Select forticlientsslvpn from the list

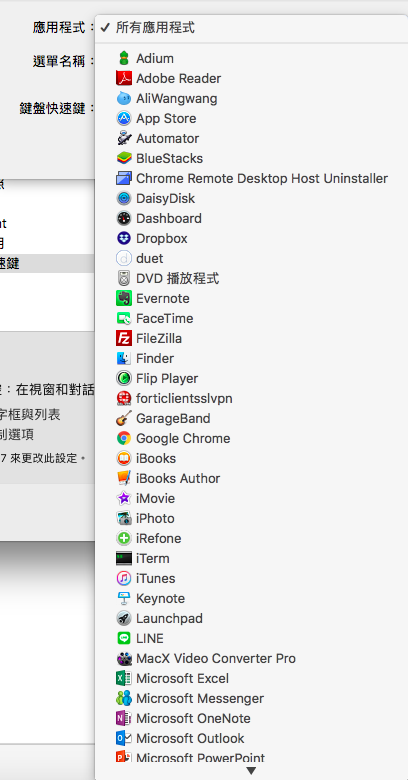click(x=251, y=398)
